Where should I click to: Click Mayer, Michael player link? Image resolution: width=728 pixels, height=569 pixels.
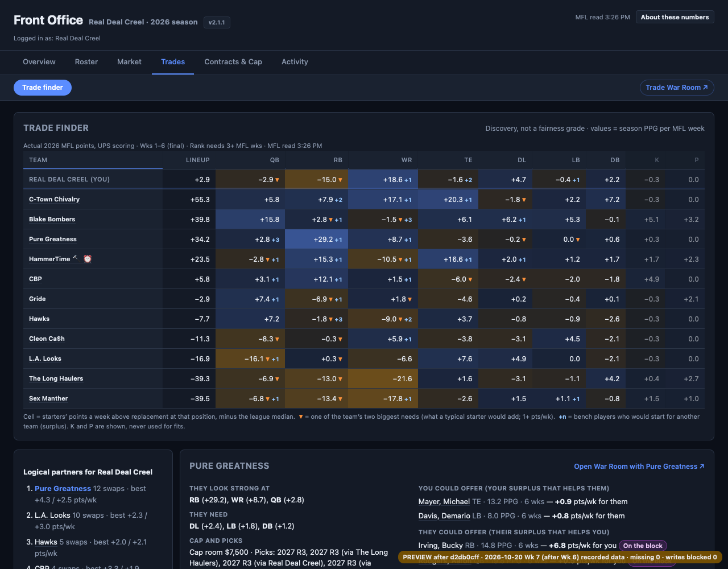point(444,502)
